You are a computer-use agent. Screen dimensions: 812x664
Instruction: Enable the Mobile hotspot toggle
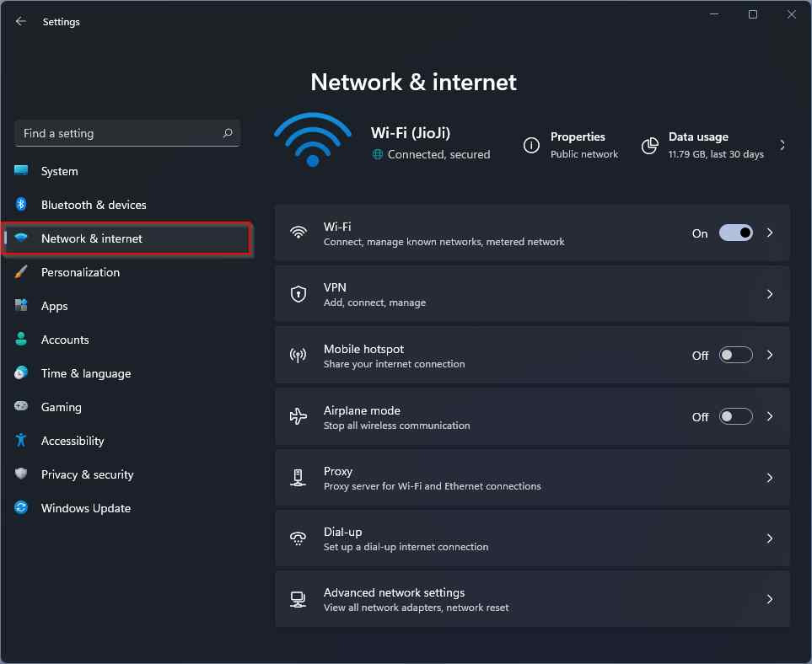pos(735,356)
